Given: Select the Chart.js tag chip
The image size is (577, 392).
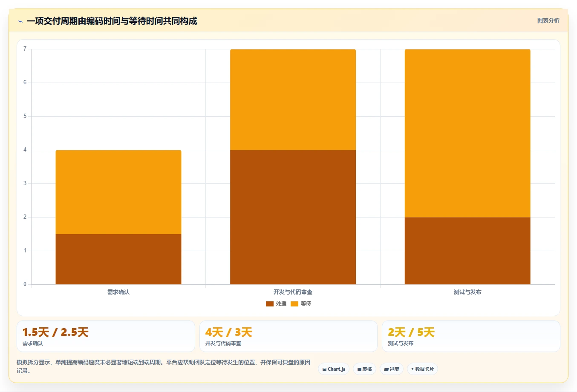Looking at the screenshot, I should click(x=334, y=369).
